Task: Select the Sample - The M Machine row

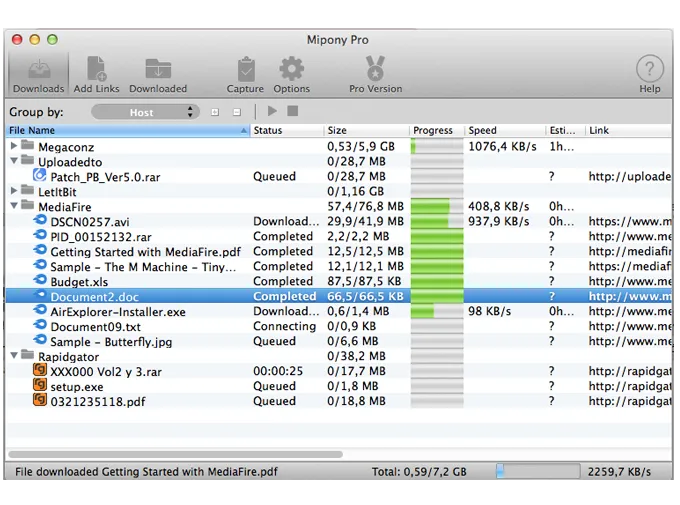Action: (338, 266)
